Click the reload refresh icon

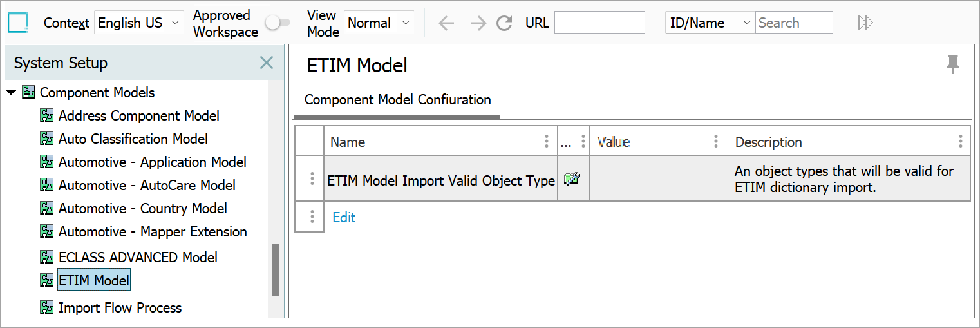tap(505, 23)
